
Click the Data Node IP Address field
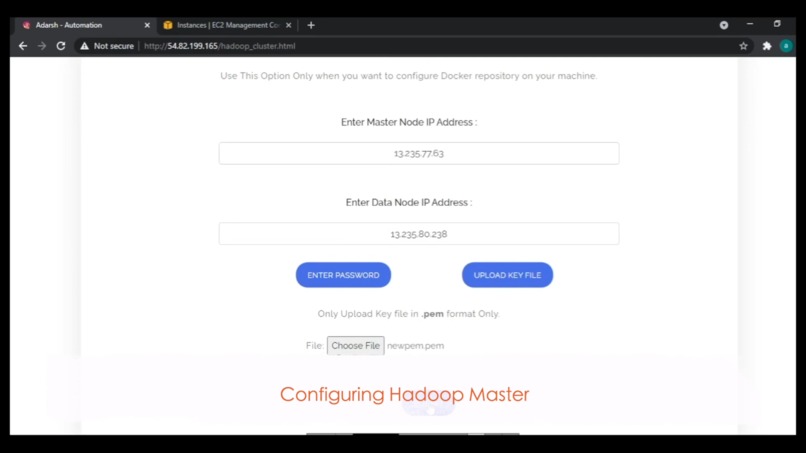coord(419,233)
